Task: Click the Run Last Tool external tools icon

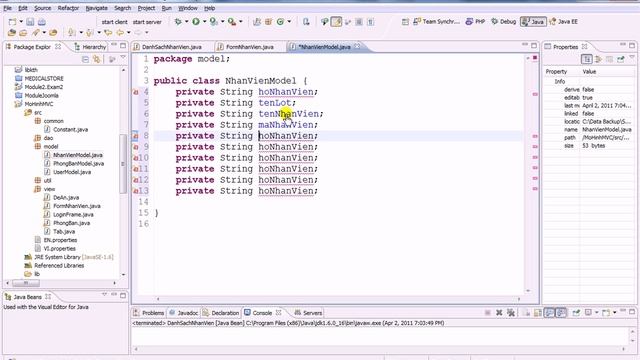Action: point(231,22)
